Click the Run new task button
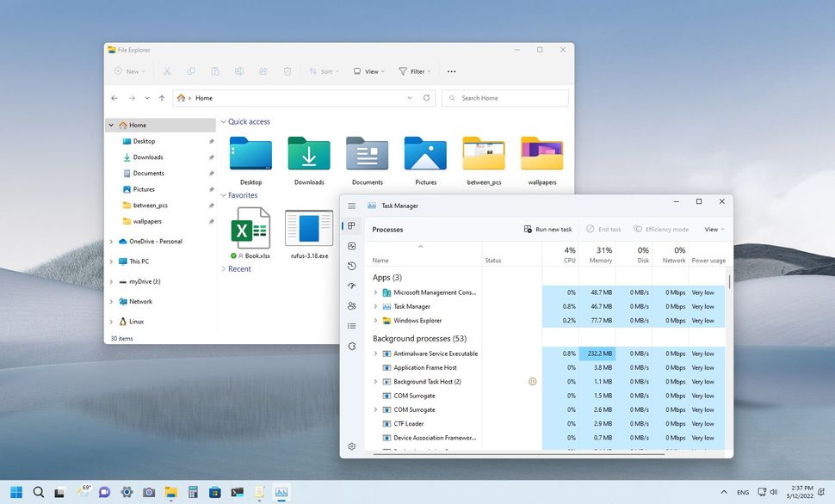 [x=548, y=229]
